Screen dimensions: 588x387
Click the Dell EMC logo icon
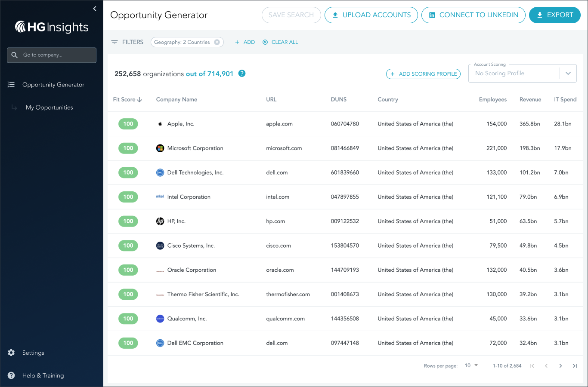click(160, 343)
